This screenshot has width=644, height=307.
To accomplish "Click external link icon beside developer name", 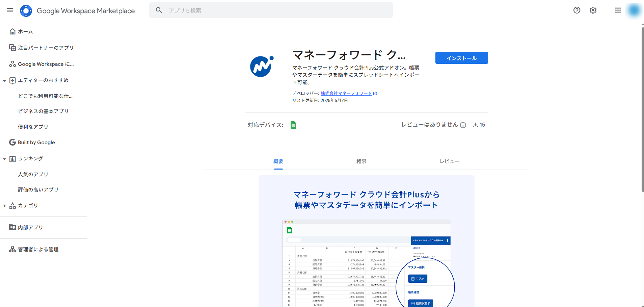I will pos(375,93).
